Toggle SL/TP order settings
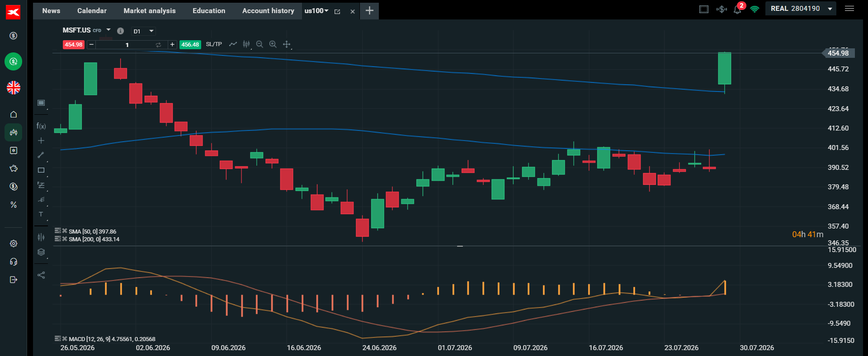 [214, 44]
